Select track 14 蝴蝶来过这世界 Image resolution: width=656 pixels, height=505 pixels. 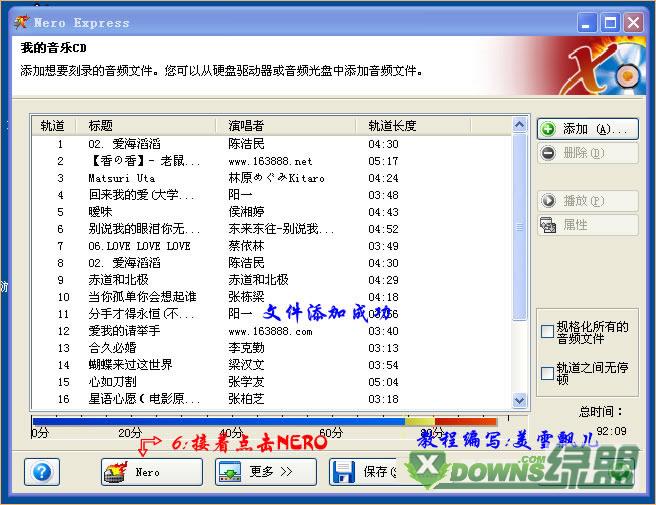pyautogui.click(x=271, y=365)
